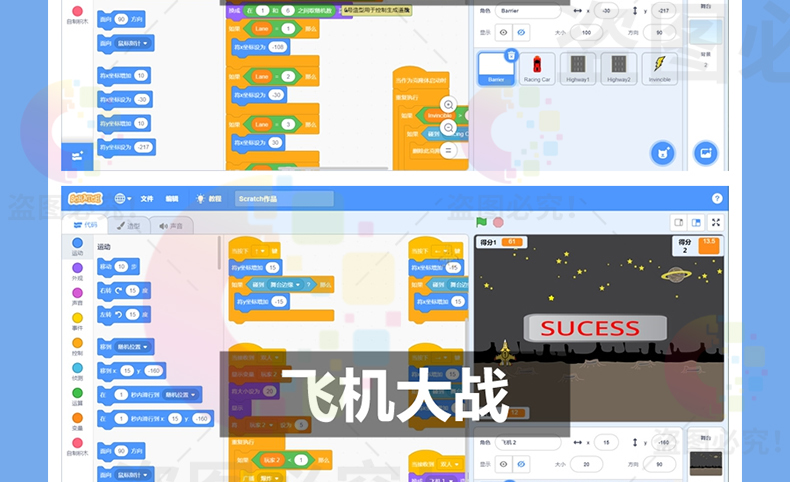Viewport: 790px width, 482px height.
Task: Click 将x坐标设为 -30 block in upper palette
Action: [x=125, y=99]
